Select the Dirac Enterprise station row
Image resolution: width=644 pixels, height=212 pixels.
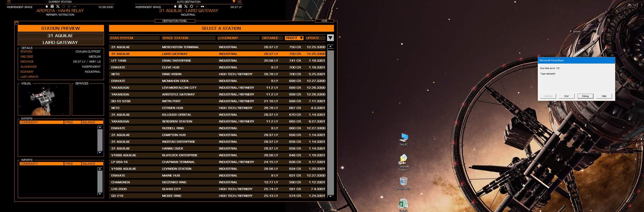[x=217, y=61]
